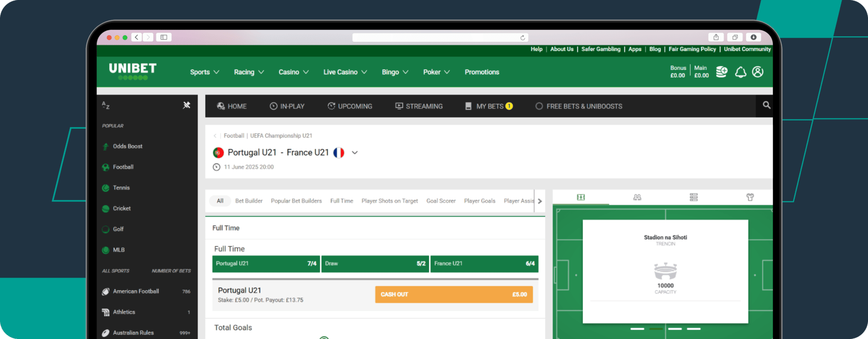Select the Bet Builder filter
The height and width of the screenshot is (339, 868).
tap(249, 201)
